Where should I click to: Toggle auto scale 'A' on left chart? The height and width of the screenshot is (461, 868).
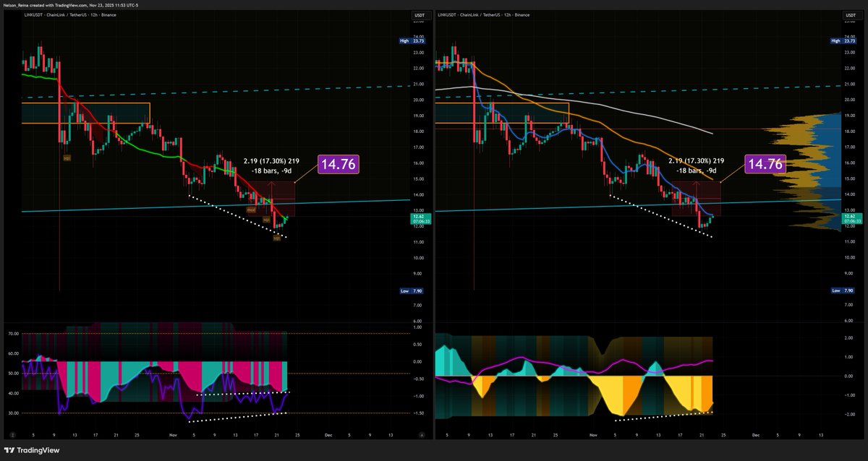(x=421, y=436)
